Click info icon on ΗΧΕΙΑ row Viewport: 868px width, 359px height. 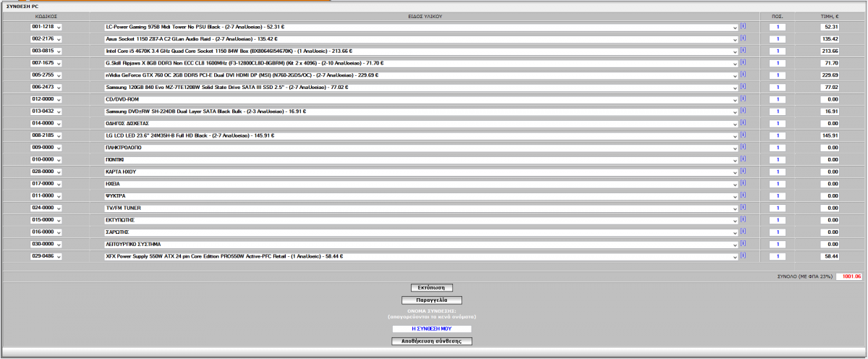[x=742, y=183]
